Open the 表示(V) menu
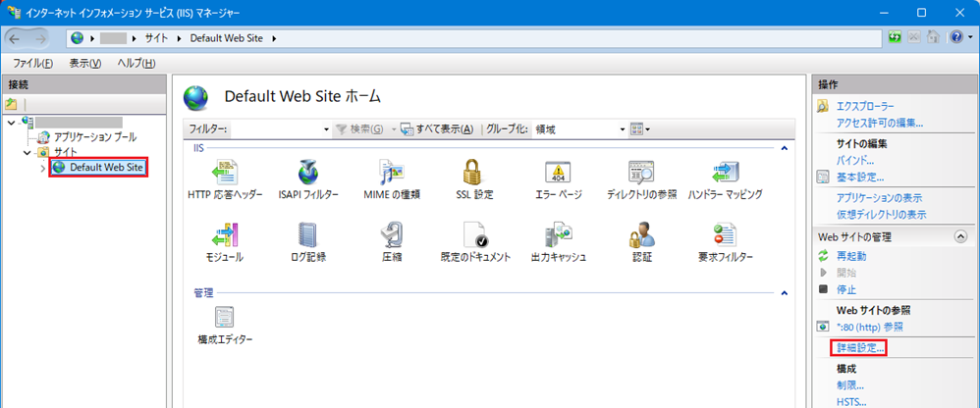The image size is (980, 408). tap(84, 63)
